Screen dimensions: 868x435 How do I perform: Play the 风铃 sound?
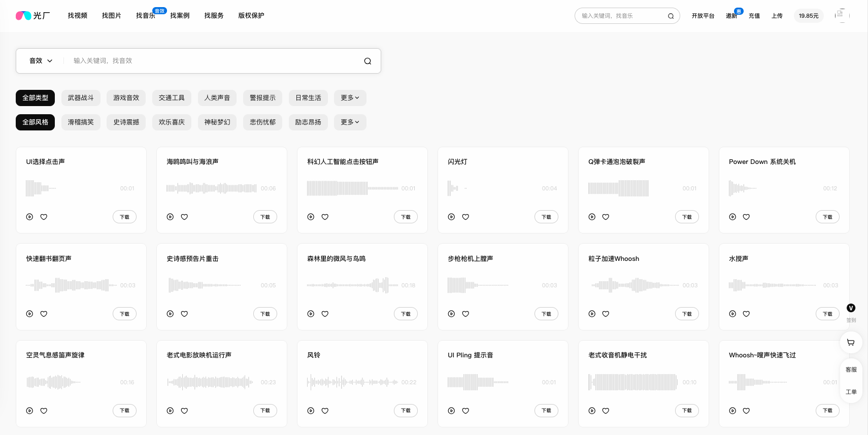(311, 411)
